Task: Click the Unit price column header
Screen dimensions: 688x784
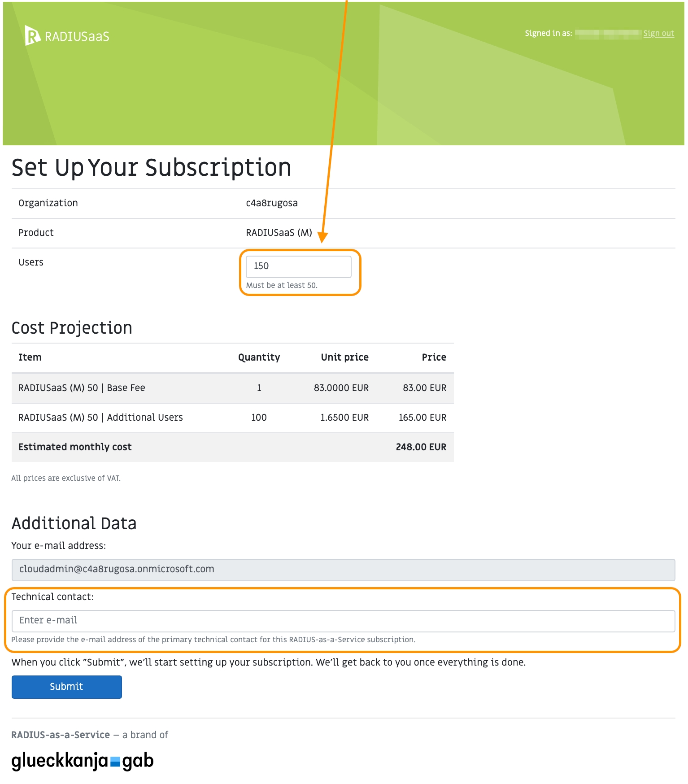Action: click(x=344, y=357)
